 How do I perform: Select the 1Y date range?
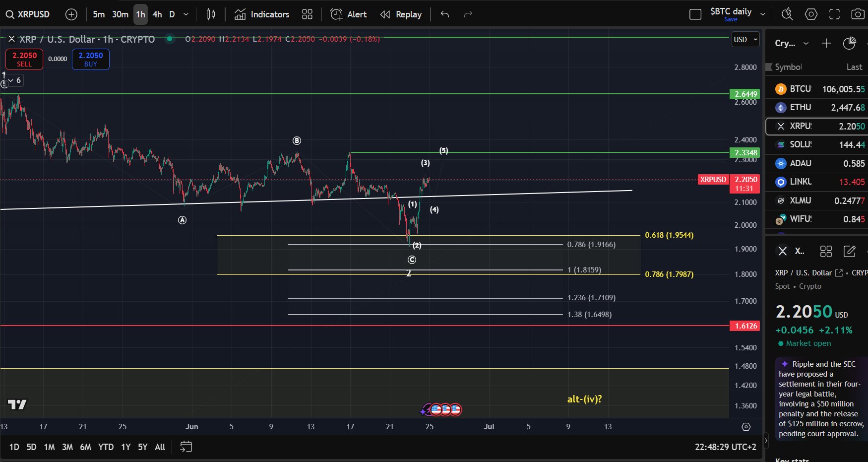pos(126,447)
